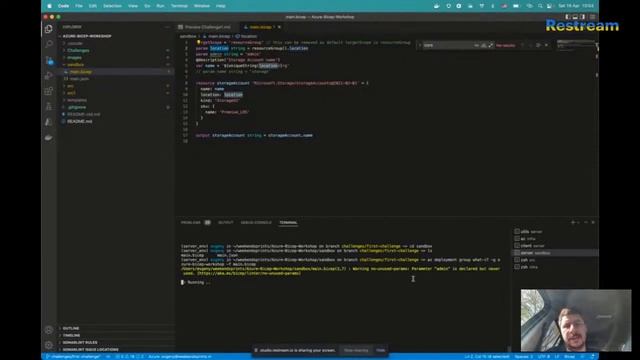Toggle match case in find widget
Viewport: 640px width, 360px height.
[x=476, y=45]
